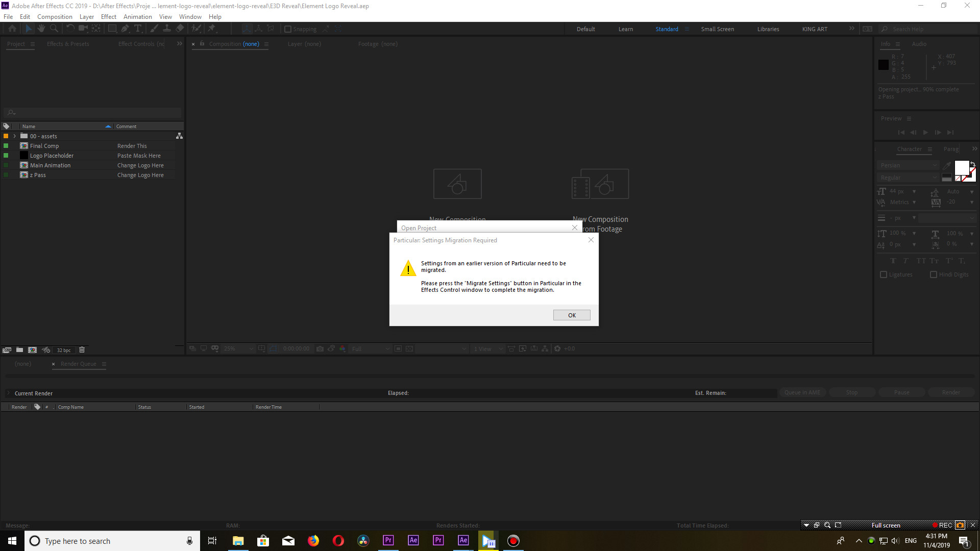The height and width of the screenshot is (551, 980).
Task: Toggle visibility of Logo Placeholder layer
Action: point(6,156)
